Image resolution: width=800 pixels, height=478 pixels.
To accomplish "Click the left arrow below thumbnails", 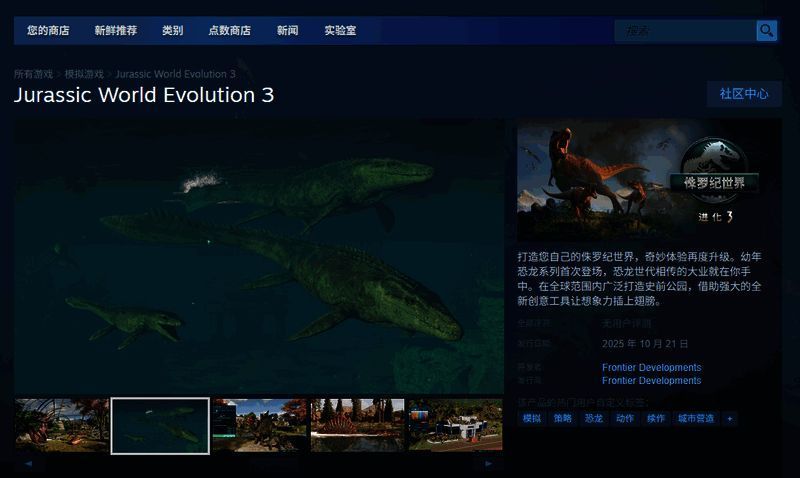I will (x=29, y=464).
